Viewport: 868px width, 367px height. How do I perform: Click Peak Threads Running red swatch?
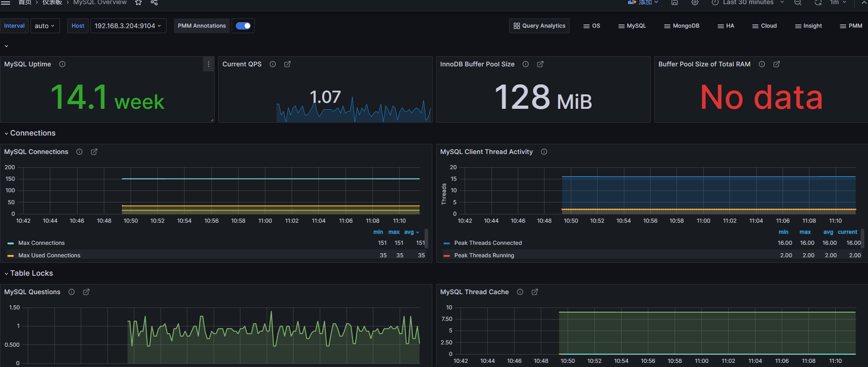point(447,255)
